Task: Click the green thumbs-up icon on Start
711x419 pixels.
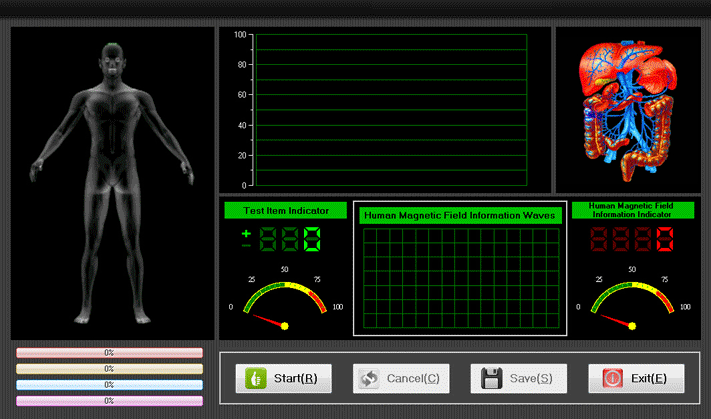Action: coord(255,378)
